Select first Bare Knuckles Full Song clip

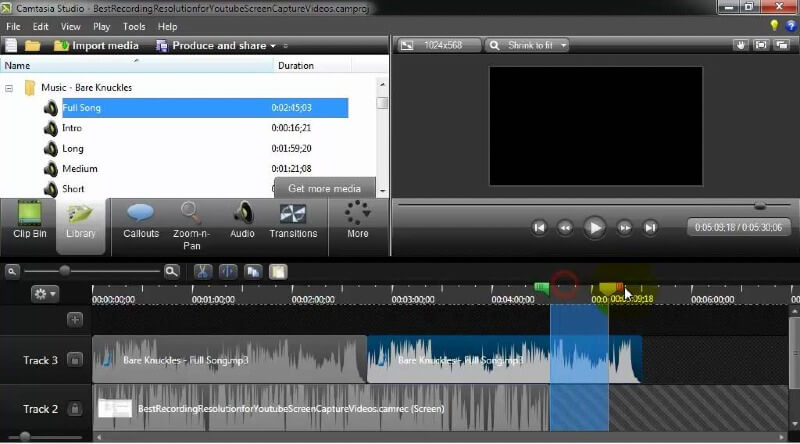tap(229, 360)
